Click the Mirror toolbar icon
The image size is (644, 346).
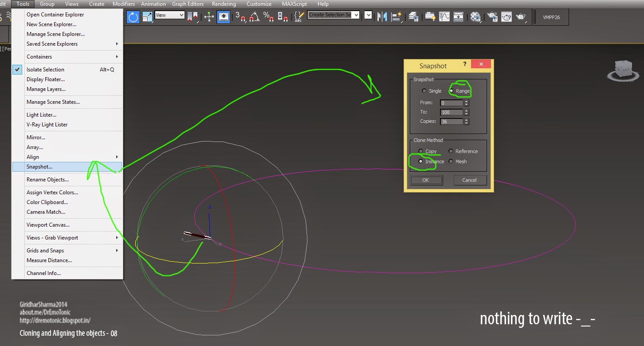click(x=382, y=17)
